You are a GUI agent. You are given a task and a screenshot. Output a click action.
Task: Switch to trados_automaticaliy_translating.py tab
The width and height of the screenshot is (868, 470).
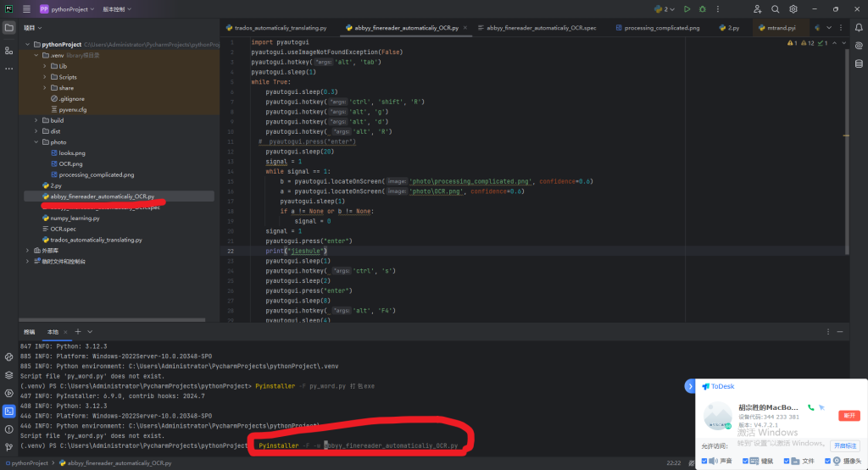coord(280,28)
